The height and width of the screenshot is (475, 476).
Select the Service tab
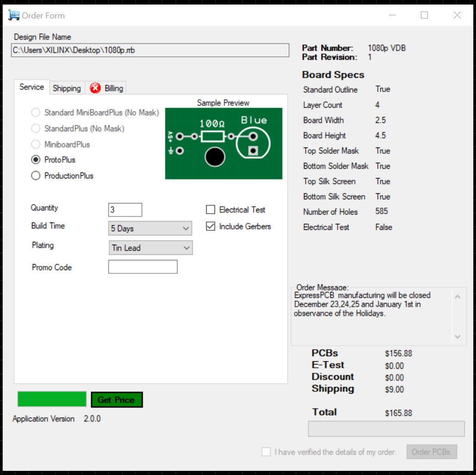(31, 87)
